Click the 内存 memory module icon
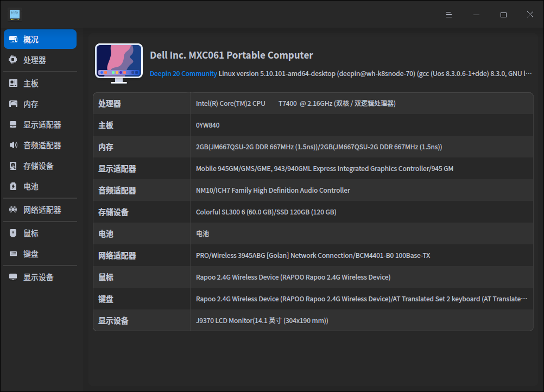The height and width of the screenshot is (392, 544). (12, 103)
